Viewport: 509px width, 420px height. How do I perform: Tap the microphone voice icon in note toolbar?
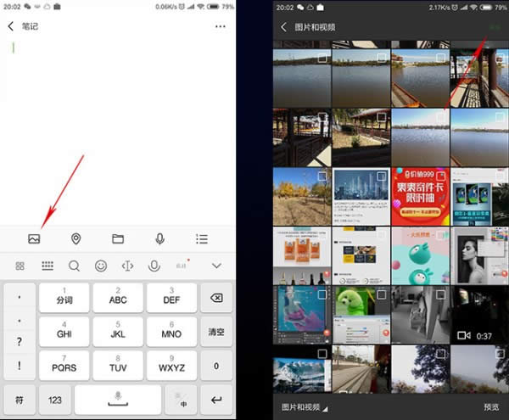159,239
